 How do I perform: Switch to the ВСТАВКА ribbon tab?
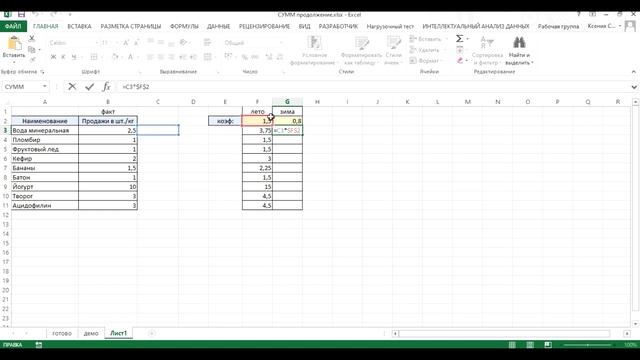click(x=79, y=26)
